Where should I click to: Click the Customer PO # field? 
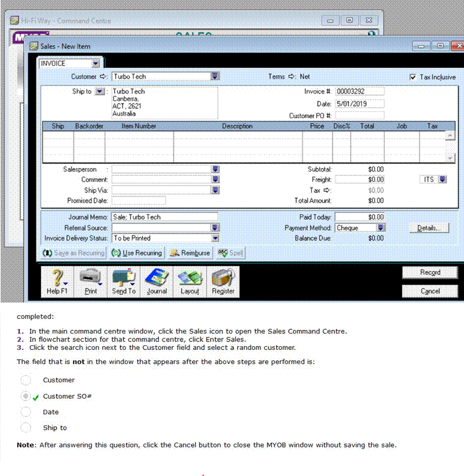[359, 116]
